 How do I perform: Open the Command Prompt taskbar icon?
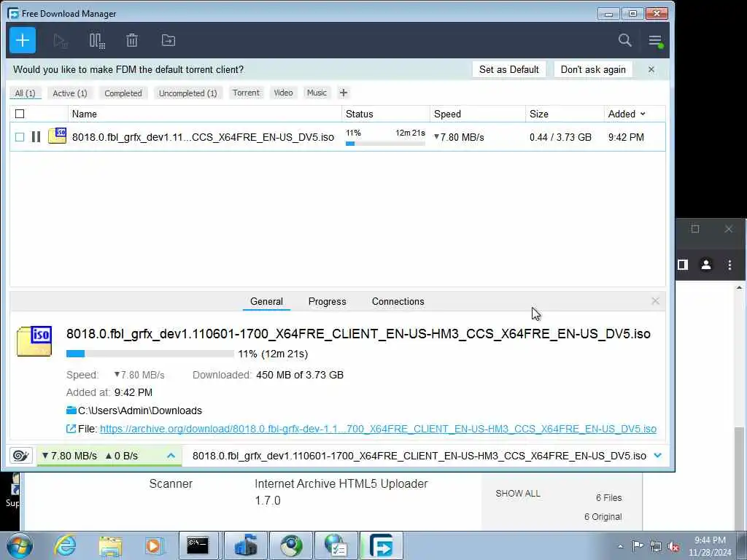click(198, 545)
